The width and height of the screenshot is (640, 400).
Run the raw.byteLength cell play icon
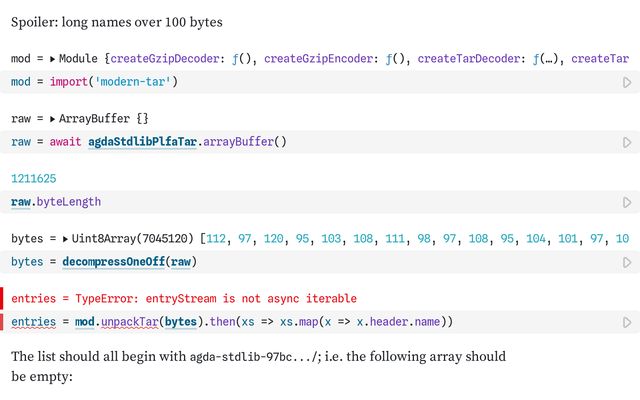[x=627, y=202]
